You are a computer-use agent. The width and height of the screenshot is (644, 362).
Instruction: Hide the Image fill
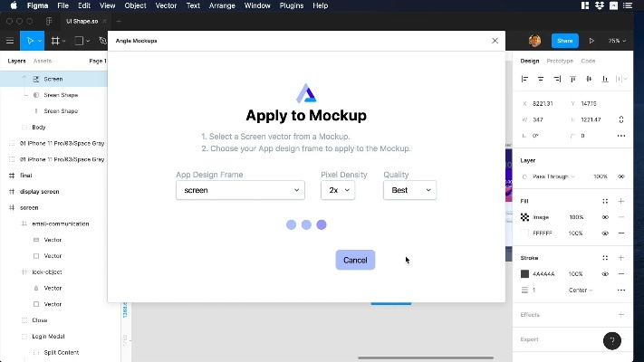coord(605,217)
